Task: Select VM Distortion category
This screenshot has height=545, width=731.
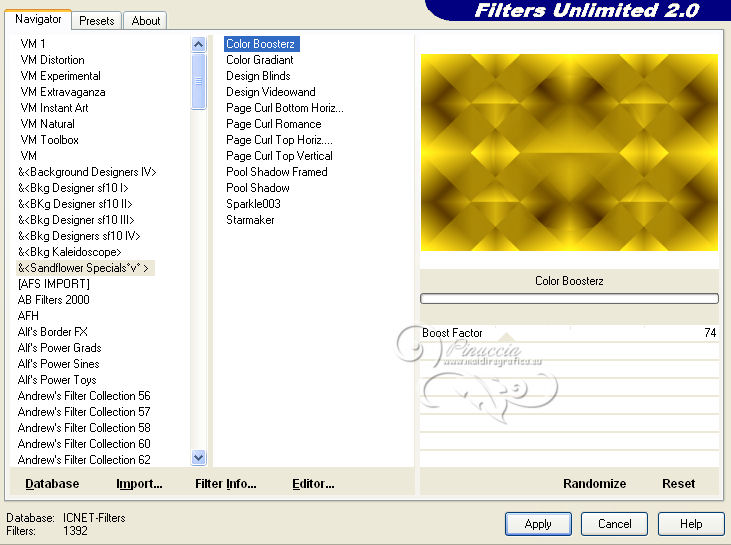Action: pos(52,60)
